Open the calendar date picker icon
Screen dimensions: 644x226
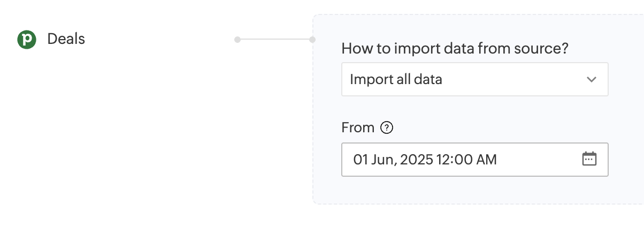[x=589, y=159]
